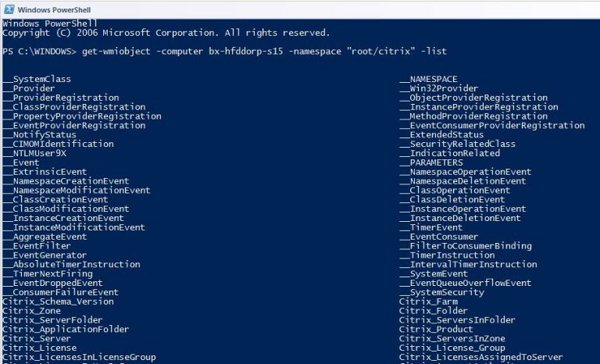Click the get-wmiobject command line text
Screen dimensions: 600x364
[264, 52]
